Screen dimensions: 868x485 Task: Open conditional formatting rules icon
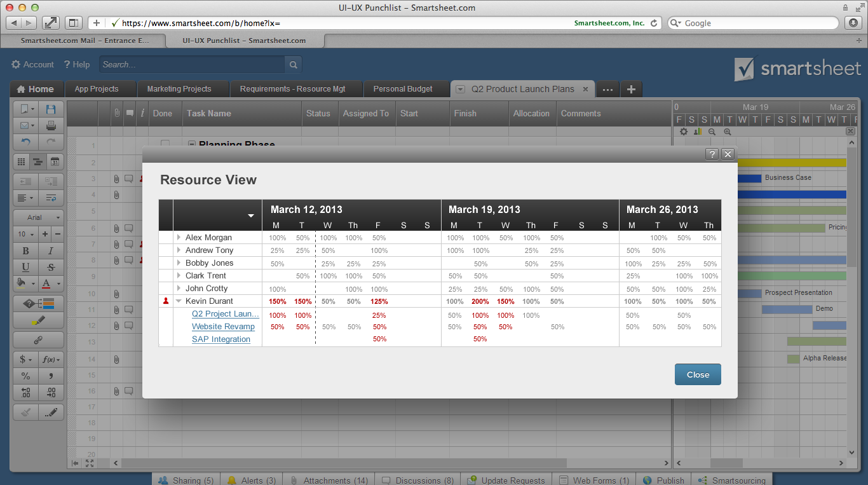coord(39,304)
